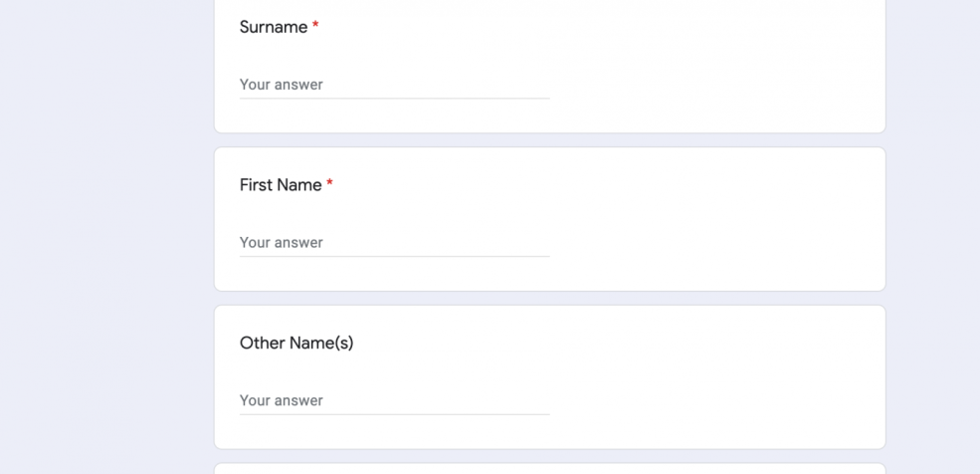Click the "First Name" question label
The height and width of the screenshot is (474, 980).
tap(281, 185)
